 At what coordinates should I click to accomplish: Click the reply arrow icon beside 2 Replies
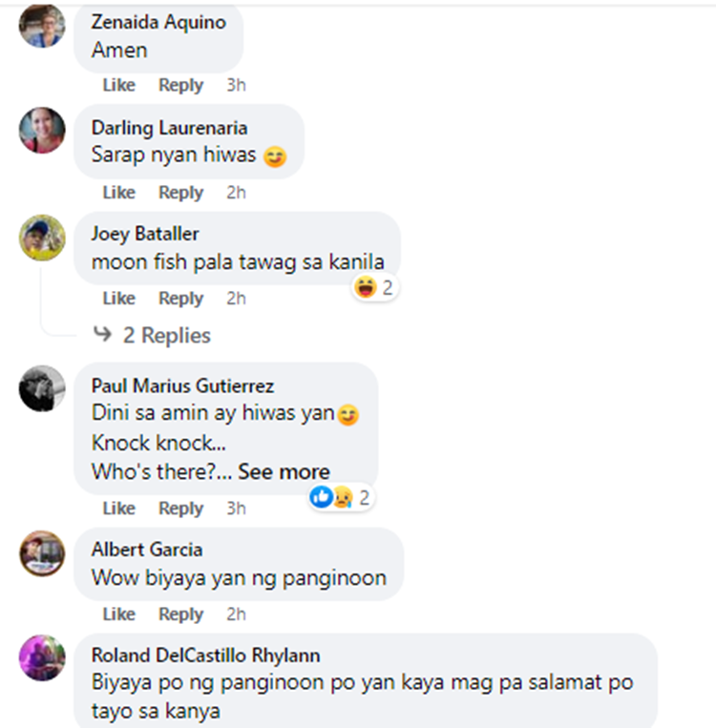103,333
